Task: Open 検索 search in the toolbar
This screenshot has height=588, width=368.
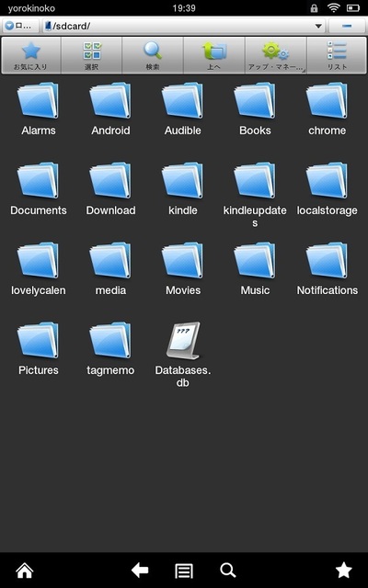Action: tap(153, 55)
